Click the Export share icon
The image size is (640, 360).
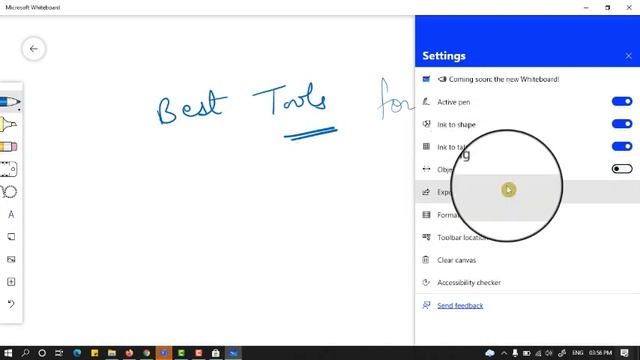(x=426, y=192)
